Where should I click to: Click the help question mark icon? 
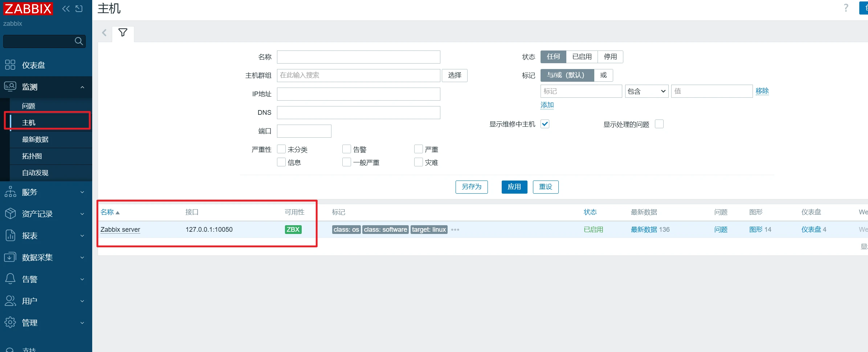[846, 8]
